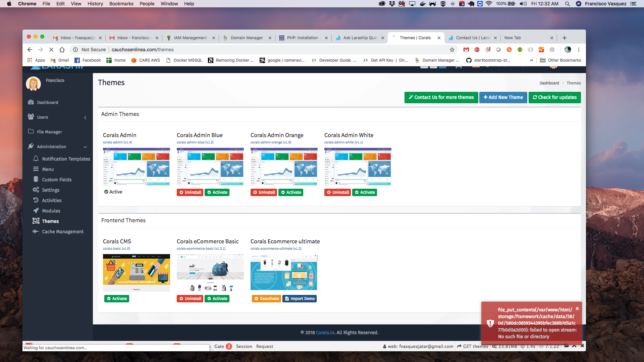Select Themes in sidebar
Image resolution: width=644 pixels, height=362 pixels.
(50, 221)
